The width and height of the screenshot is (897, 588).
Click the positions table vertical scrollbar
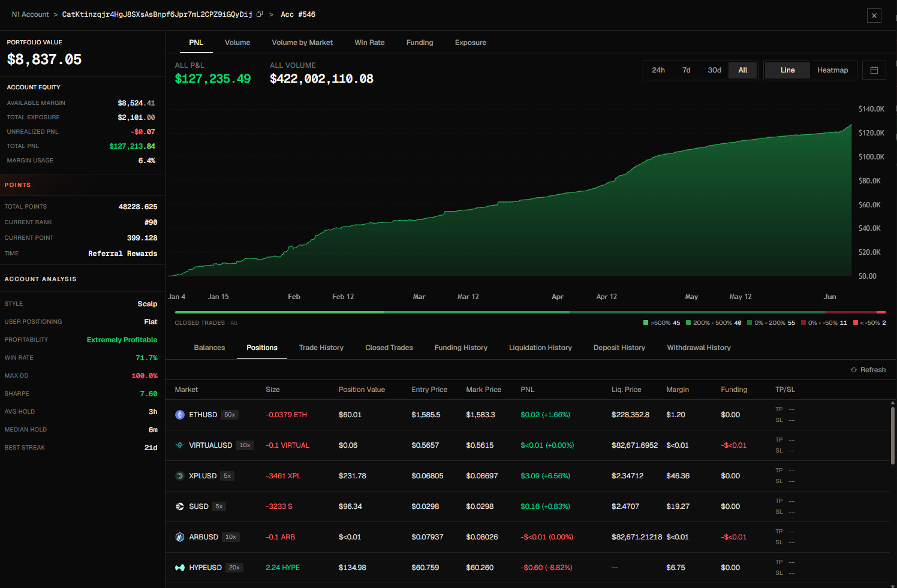tap(893, 436)
